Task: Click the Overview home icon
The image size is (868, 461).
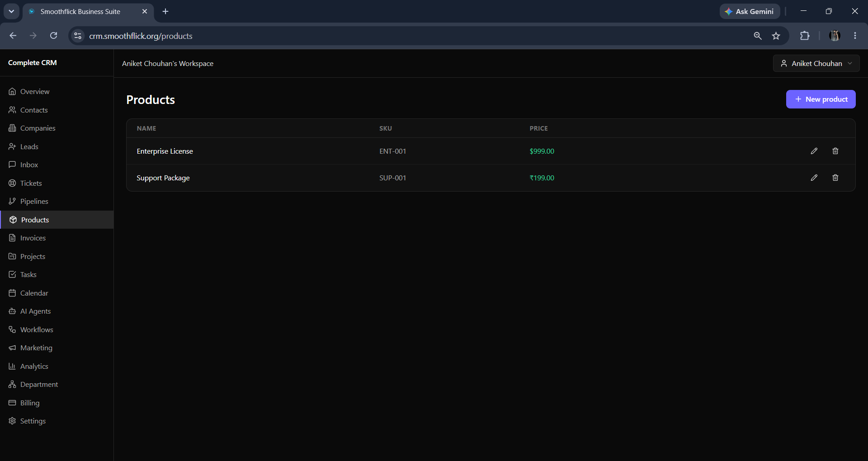Action: [12, 91]
